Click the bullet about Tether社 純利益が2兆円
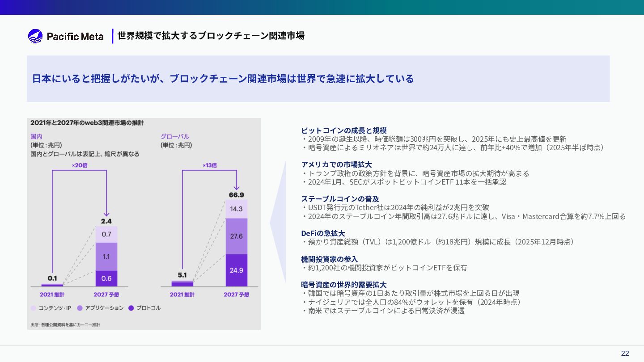The height and width of the screenshot is (362, 644). [x=395, y=207]
